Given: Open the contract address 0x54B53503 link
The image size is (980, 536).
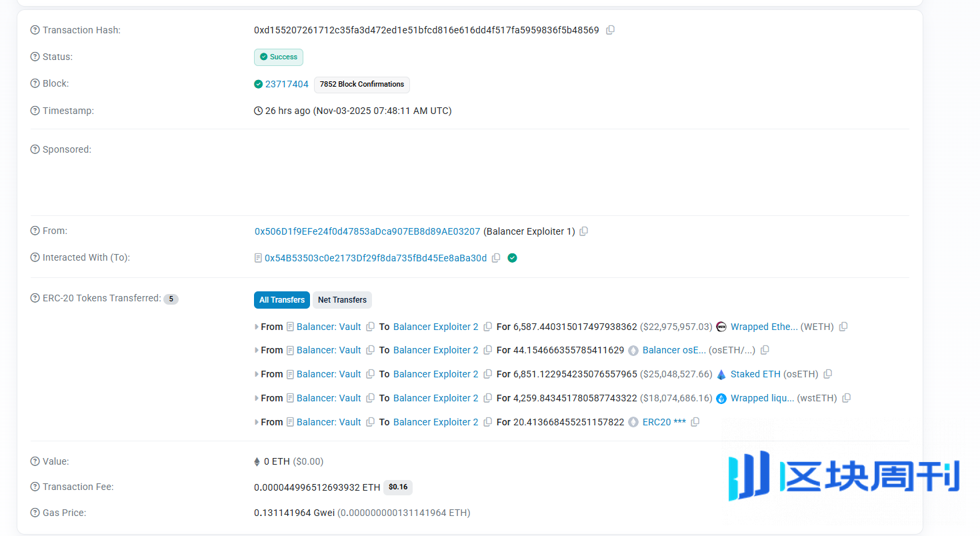Looking at the screenshot, I should (375, 258).
